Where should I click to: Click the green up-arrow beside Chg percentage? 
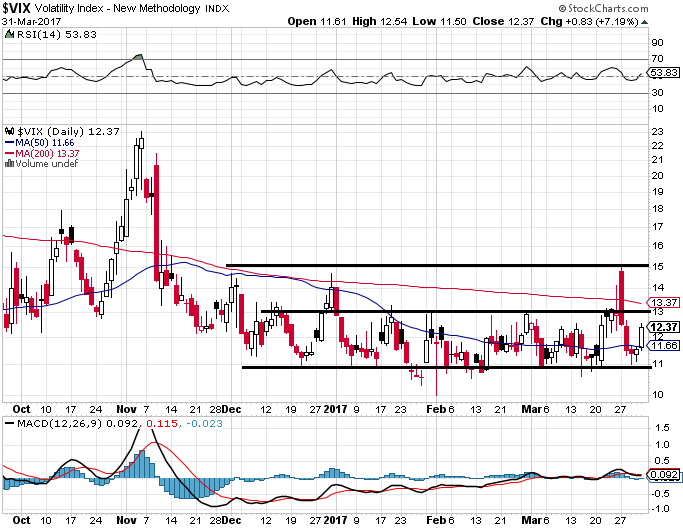coord(644,22)
